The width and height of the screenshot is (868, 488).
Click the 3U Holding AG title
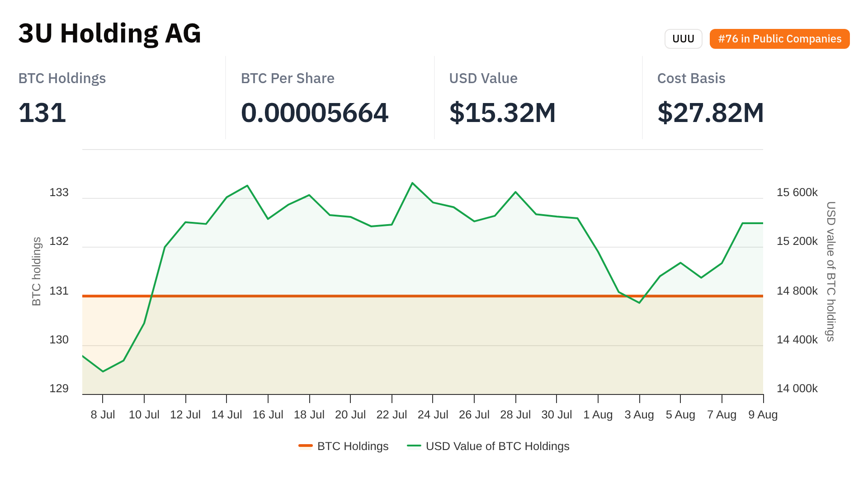pyautogui.click(x=109, y=33)
